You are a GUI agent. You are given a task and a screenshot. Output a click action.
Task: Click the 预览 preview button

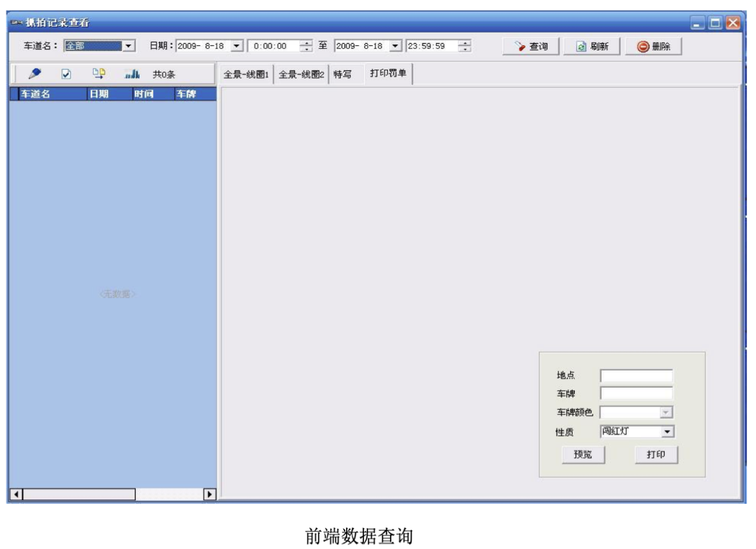click(583, 455)
